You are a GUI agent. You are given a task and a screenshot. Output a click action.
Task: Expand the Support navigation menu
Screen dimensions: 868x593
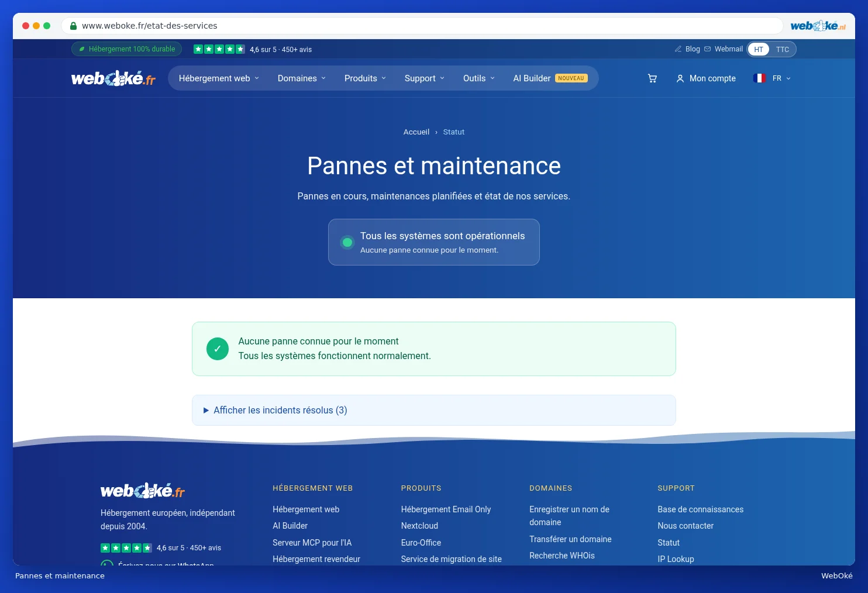click(x=425, y=78)
